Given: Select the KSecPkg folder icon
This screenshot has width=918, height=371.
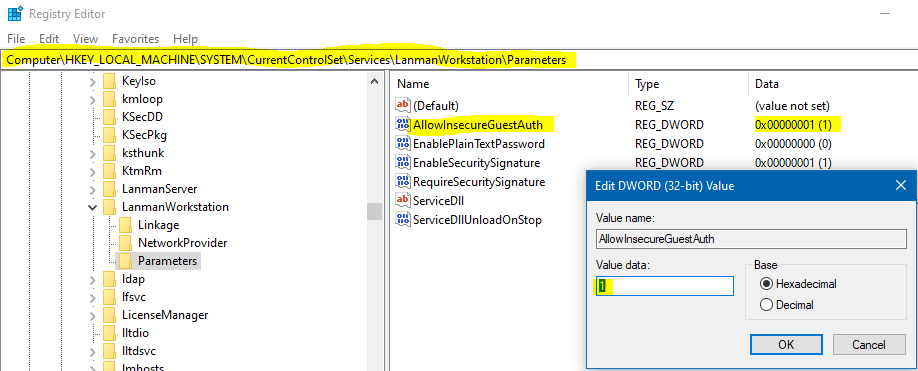Looking at the screenshot, I should 109,135.
